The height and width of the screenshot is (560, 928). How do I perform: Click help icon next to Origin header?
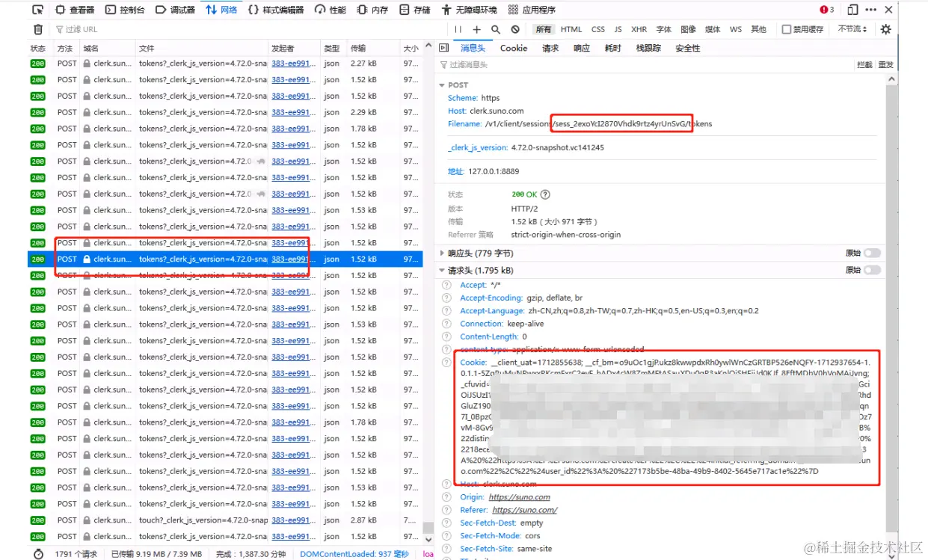point(446,497)
